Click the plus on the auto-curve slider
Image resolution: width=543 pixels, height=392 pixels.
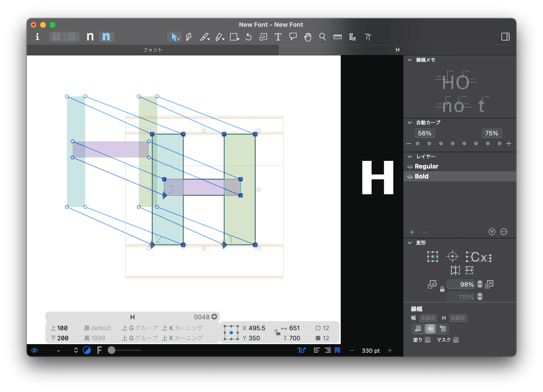[x=509, y=144]
